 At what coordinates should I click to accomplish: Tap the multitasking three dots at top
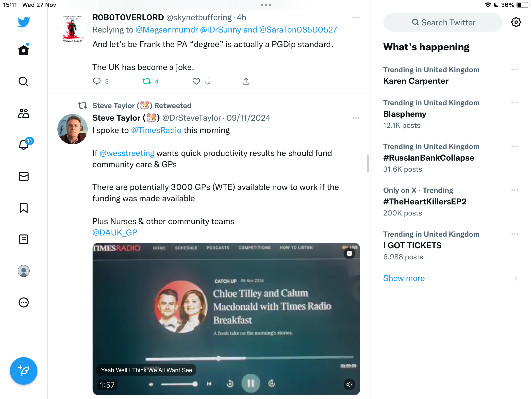tap(266, 5)
